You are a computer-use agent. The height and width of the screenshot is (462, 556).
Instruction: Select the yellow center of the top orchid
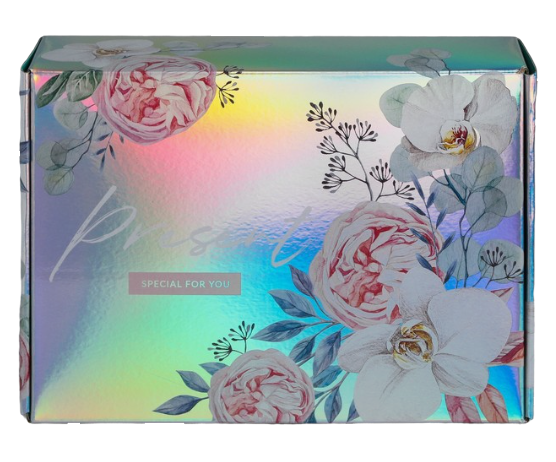tap(458, 137)
